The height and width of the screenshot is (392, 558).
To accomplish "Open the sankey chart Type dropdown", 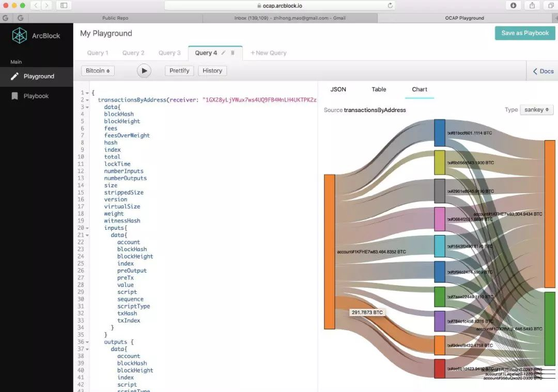I will tap(537, 109).
